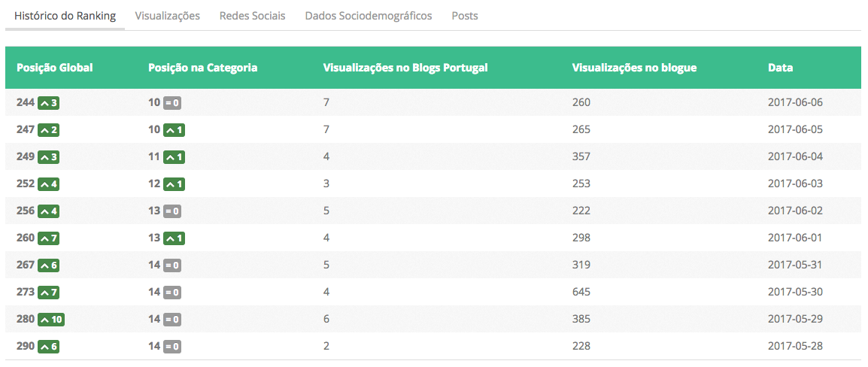Click the Visualizações no Blogs Portugal header
This screenshot has width=868, height=367.
pyautogui.click(x=405, y=68)
